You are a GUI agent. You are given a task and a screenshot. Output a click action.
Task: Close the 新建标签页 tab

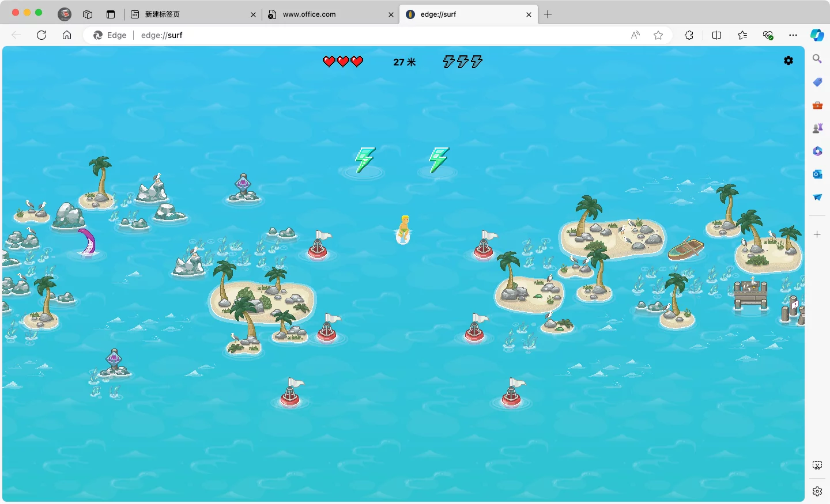pos(253,14)
